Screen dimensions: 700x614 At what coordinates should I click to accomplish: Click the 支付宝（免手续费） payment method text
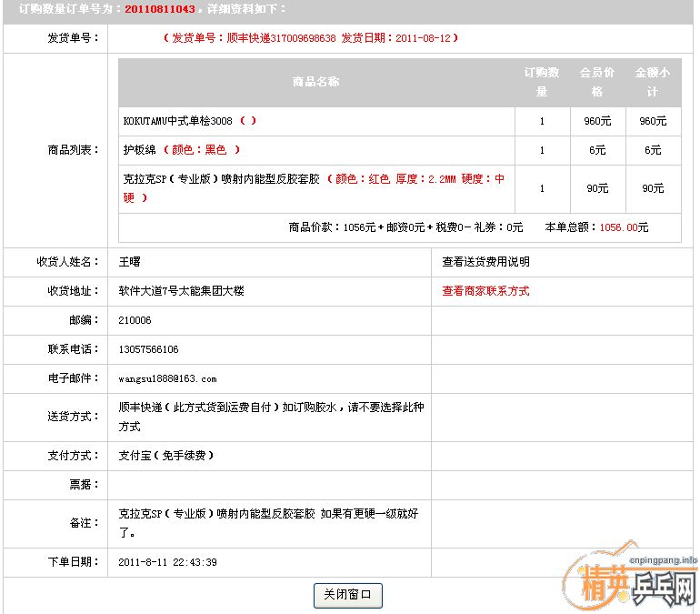[x=166, y=456]
